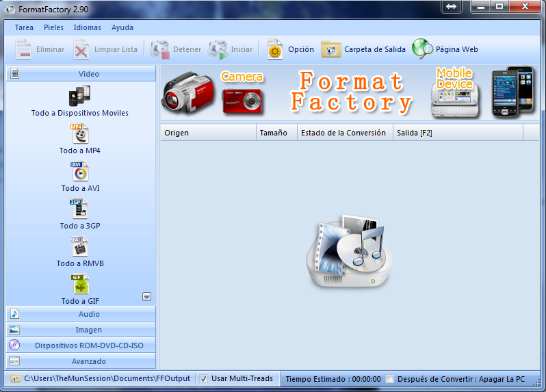Expand the Audio category panel
This screenshot has height=392, width=546.
(81, 314)
